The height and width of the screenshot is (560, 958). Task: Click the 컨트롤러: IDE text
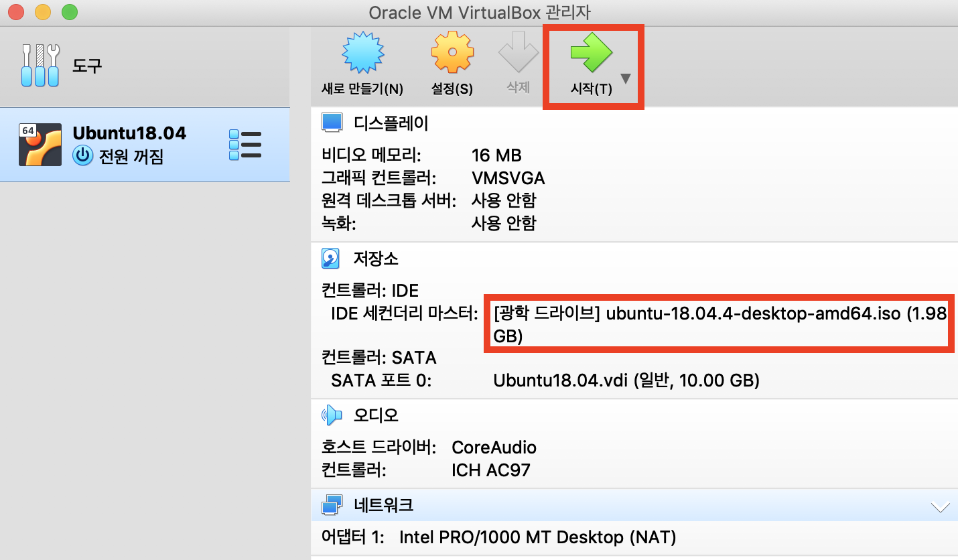[x=370, y=291]
